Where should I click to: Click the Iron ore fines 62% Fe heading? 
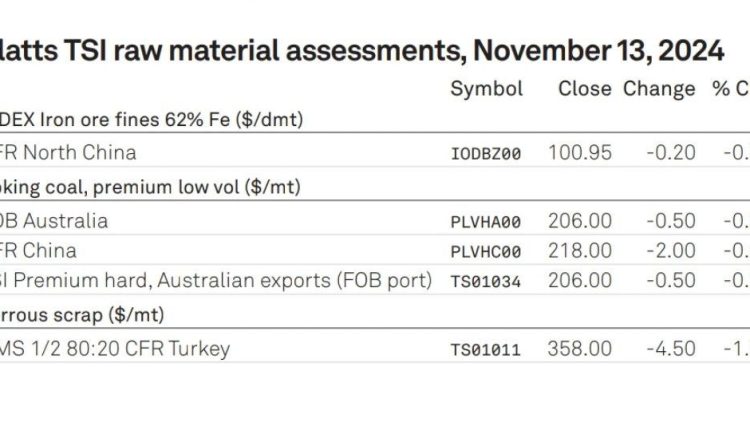pyautogui.click(x=151, y=120)
